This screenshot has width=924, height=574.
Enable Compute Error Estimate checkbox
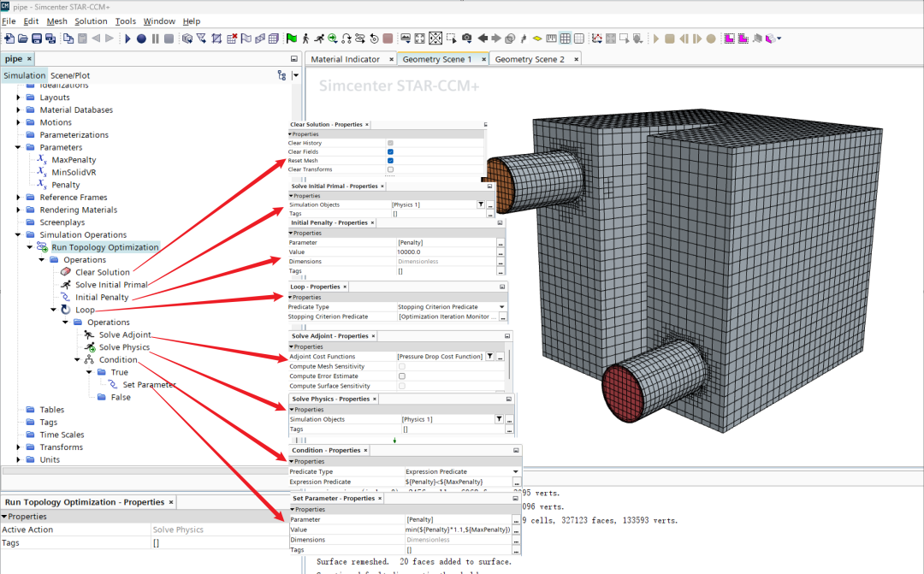pyautogui.click(x=402, y=376)
